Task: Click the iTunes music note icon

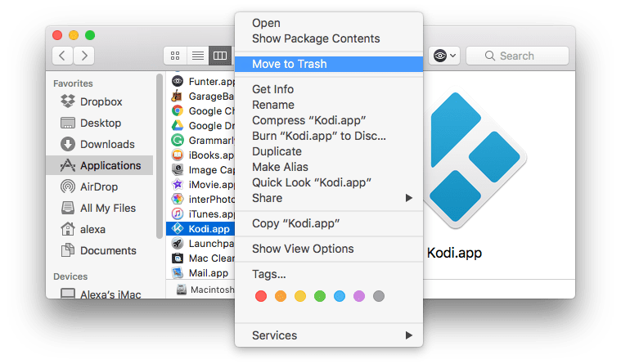Action: pos(178,213)
